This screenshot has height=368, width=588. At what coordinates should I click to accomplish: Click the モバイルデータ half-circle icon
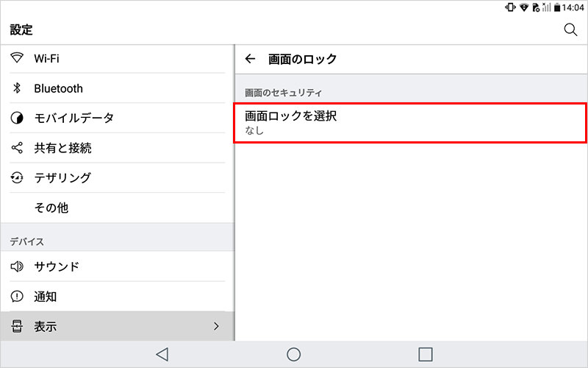(17, 118)
